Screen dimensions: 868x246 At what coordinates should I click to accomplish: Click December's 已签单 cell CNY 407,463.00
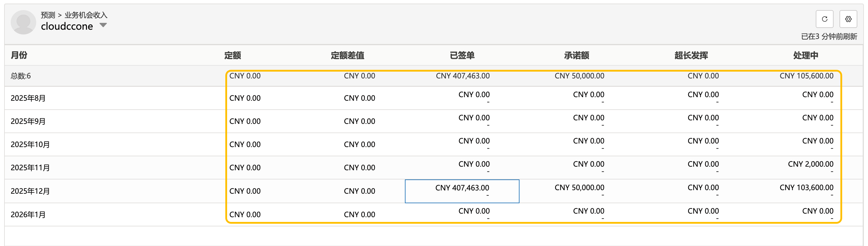462,188
